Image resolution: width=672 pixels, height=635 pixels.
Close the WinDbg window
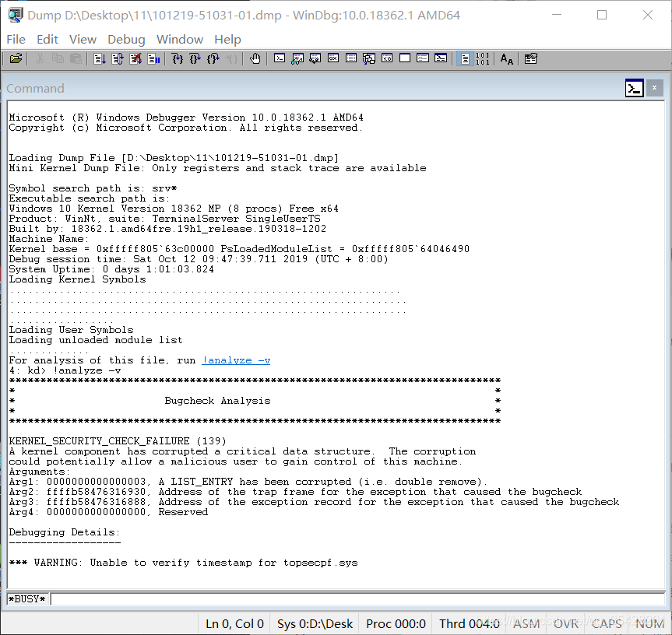pos(648,15)
